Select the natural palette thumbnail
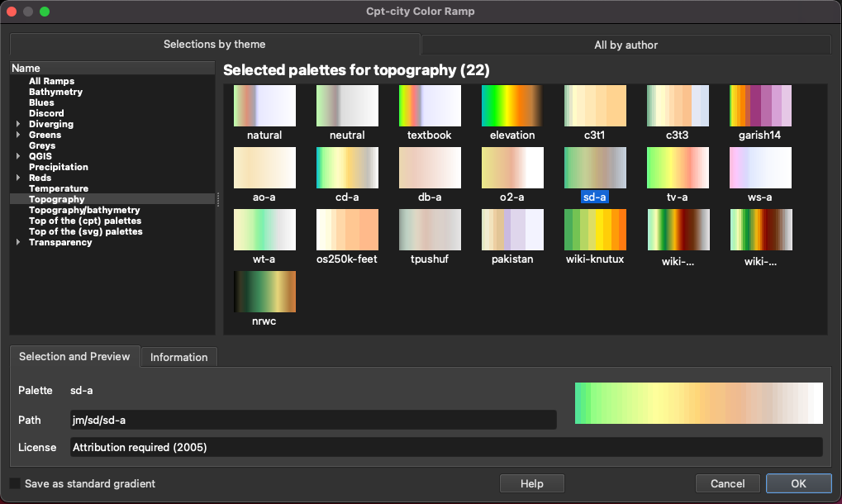842x504 pixels. [x=264, y=107]
